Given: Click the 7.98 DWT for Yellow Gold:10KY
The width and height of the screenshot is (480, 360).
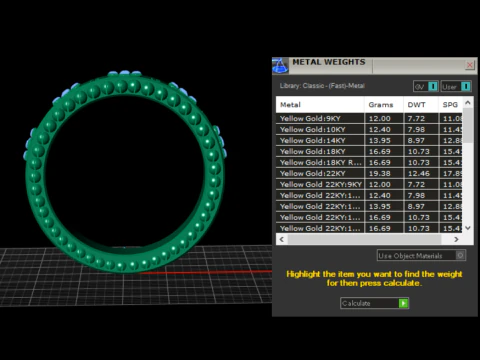Looking at the screenshot, I should point(416,129).
